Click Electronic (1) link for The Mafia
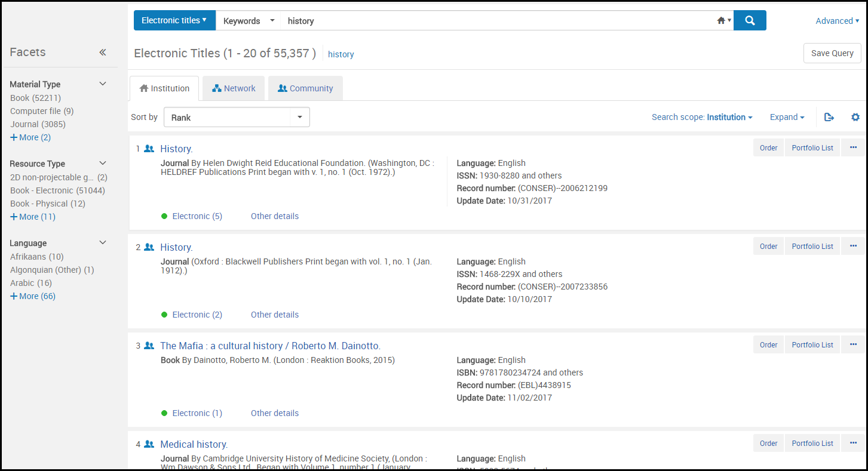This screenshot has width=868, height=471. (197, 413)
